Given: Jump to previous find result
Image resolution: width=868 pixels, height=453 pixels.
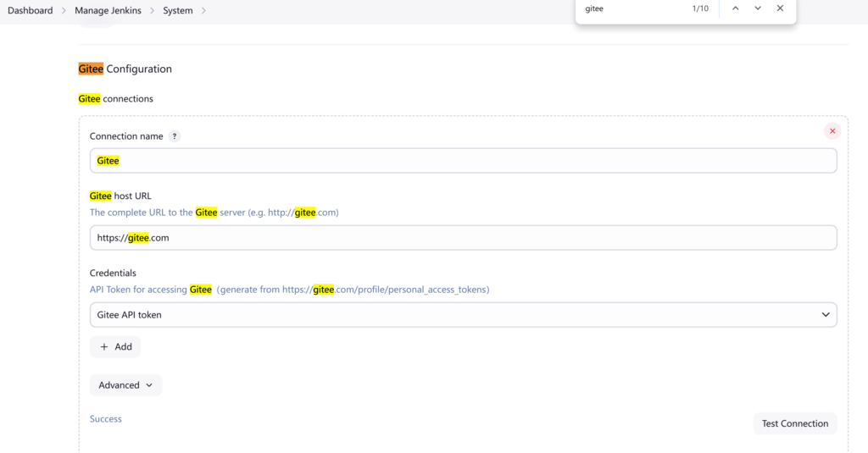Looking at the screenshot, I should pos(735,8).
